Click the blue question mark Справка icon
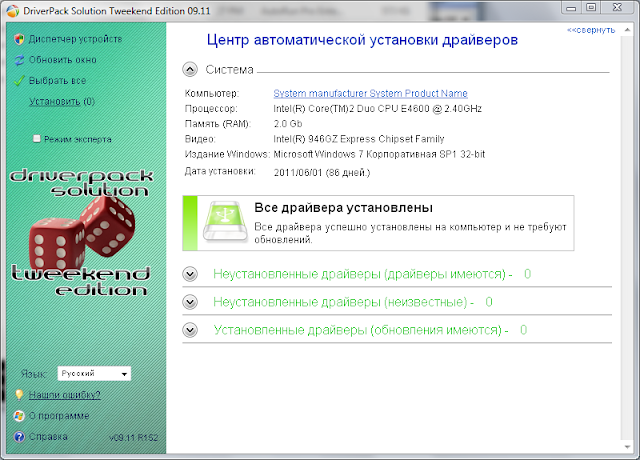The image size is (640, 460). coord(19,437)
